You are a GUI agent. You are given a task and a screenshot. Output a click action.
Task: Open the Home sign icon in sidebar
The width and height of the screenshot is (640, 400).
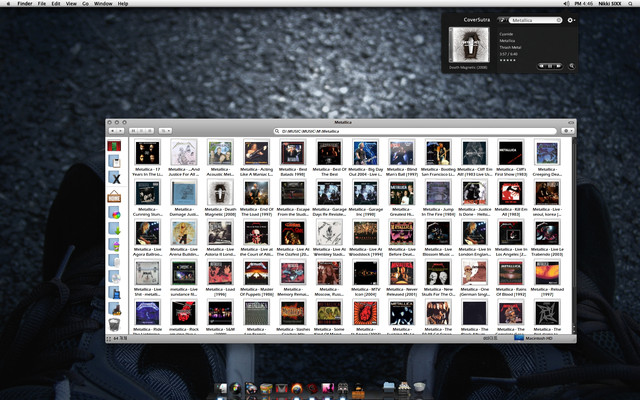tap(114, 198)
